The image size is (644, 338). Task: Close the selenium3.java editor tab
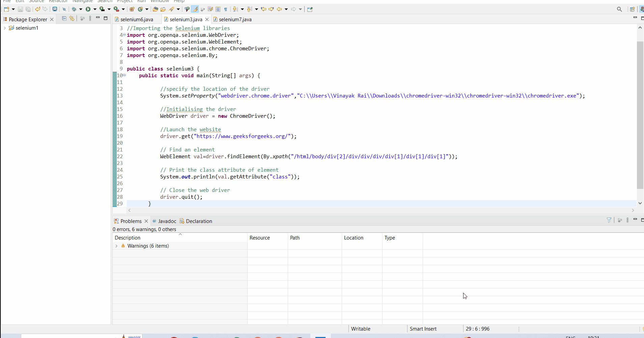pyautogui.click(x=207, y=20)
